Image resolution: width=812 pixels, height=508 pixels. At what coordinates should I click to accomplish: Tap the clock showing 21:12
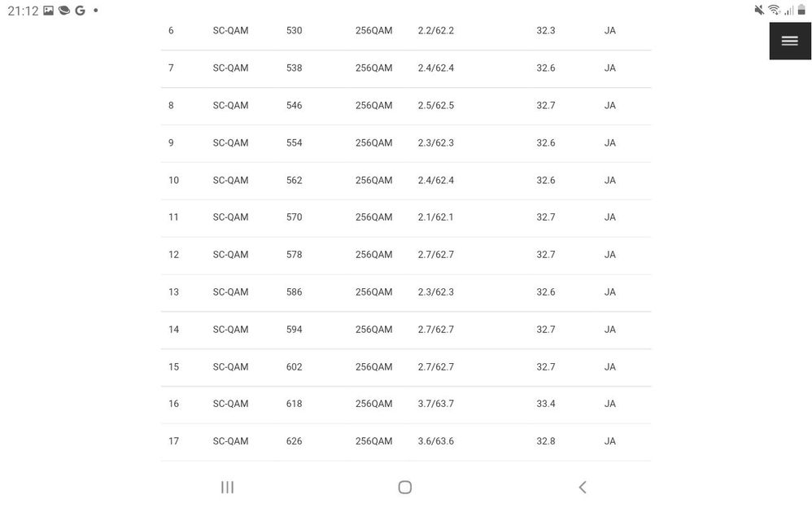[x=23, y=11]
